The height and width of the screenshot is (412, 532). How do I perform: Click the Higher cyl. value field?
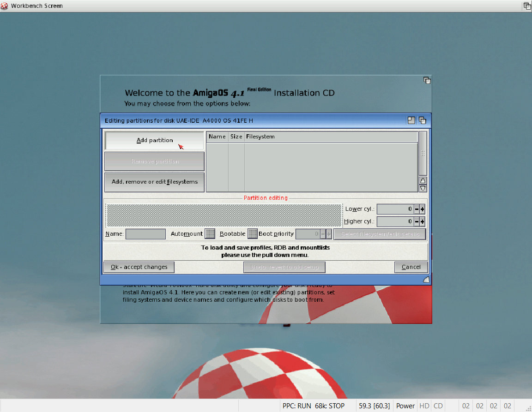pyautogui.click(x=395, y=221)
